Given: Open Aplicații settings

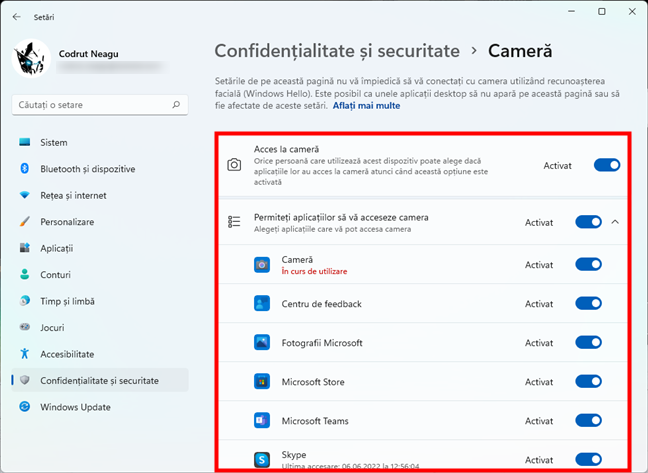Looking at the screenshot, I should coord(100,248).
